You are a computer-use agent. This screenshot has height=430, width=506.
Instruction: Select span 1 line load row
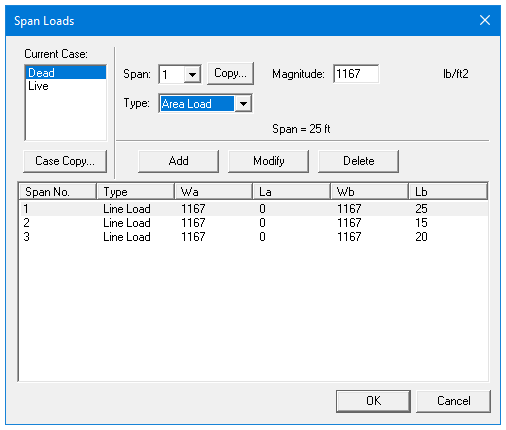pyautogui.click(x=254, y=209)
